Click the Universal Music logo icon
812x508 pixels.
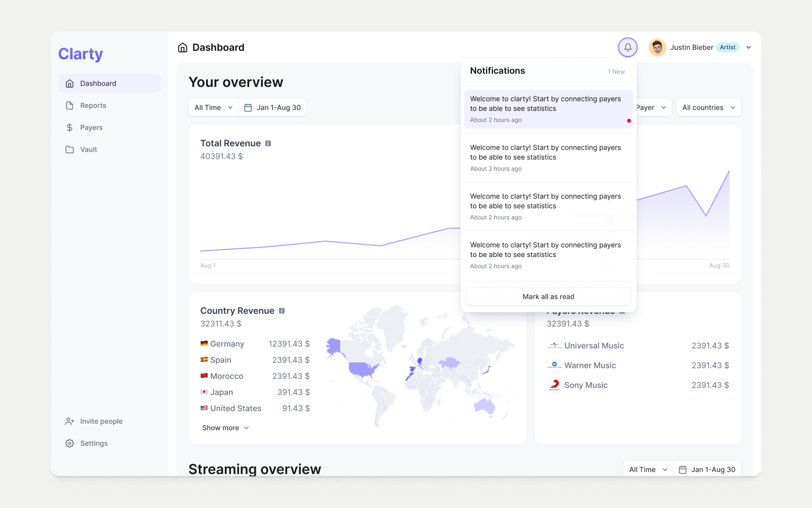[x=554, y=345]
